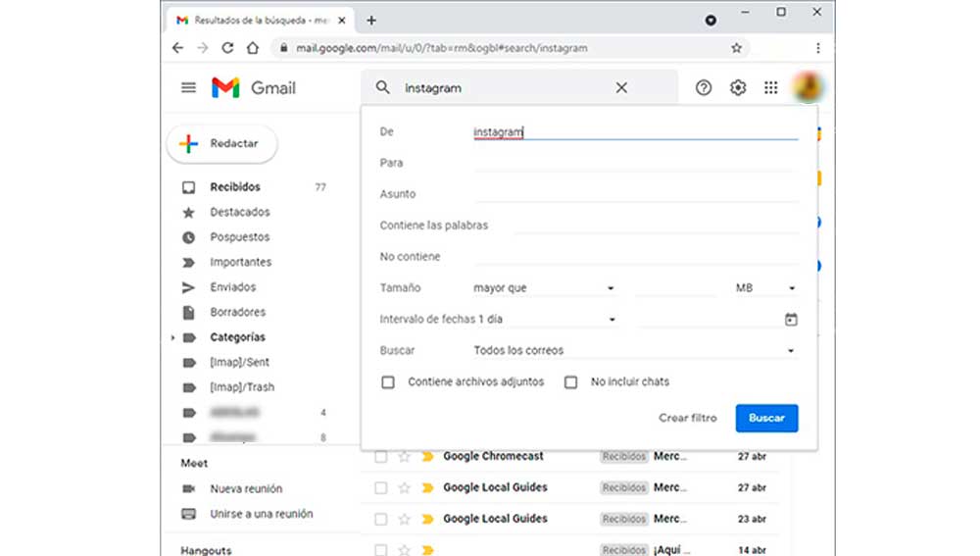Click the Pospuestos clock icon

(x=188, y=237)
